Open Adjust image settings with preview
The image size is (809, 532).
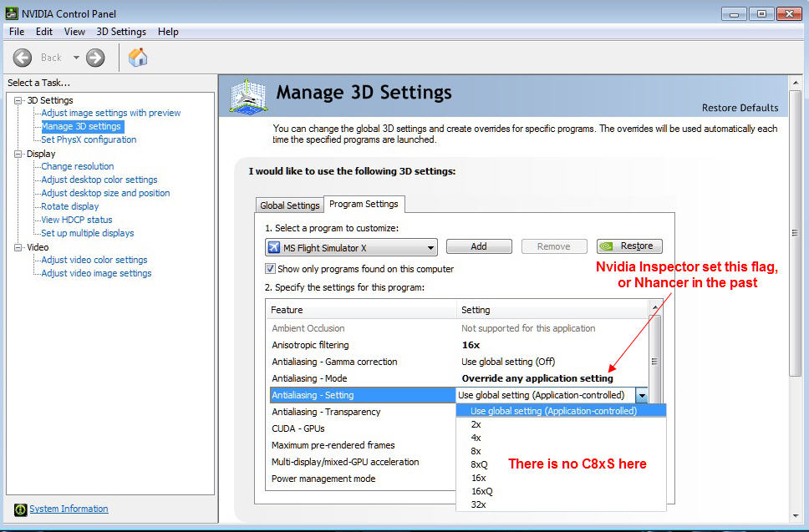[111, 113]
